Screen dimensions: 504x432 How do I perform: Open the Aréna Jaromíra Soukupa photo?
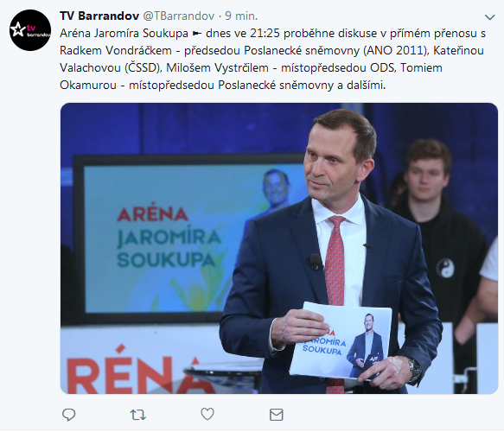(279, 248)
